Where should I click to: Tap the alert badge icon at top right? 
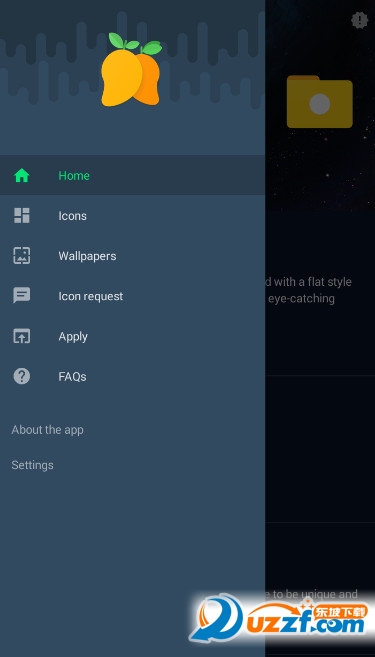click(359, 20)
